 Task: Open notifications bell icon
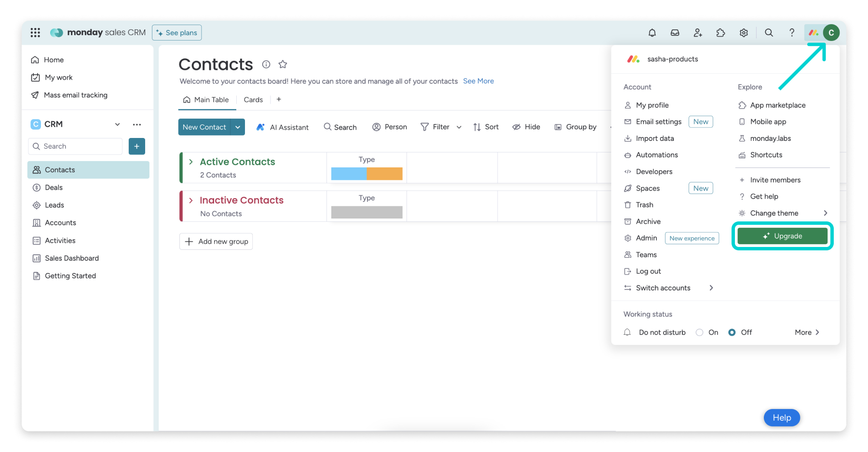pos(652,32)
